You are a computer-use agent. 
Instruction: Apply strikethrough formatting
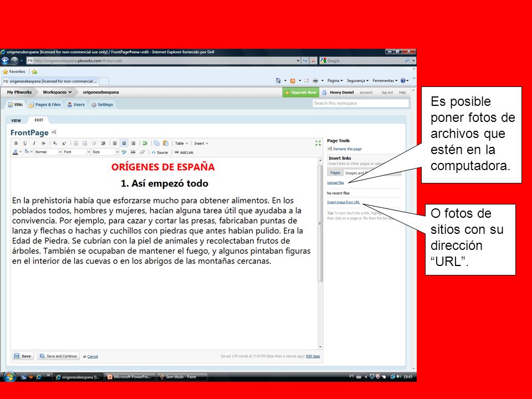tap(43, 143)
